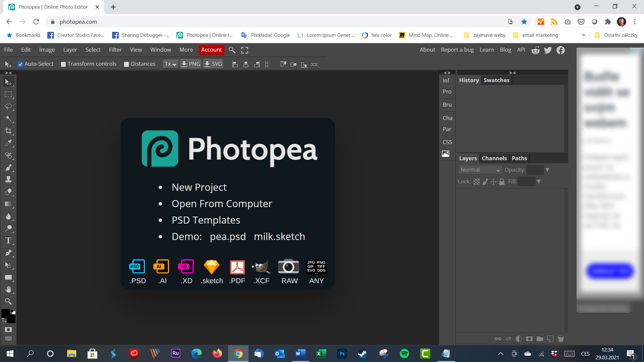644x362 pixels.
Task: Toggle lock image pixels brush icon
Action: [x=485, y=182]
